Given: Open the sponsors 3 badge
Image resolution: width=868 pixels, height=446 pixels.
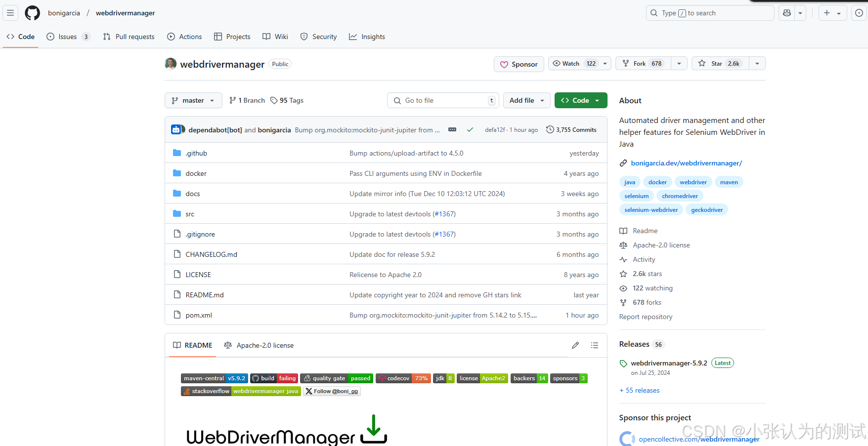Looking at the screenshot, I should point(569,378).
